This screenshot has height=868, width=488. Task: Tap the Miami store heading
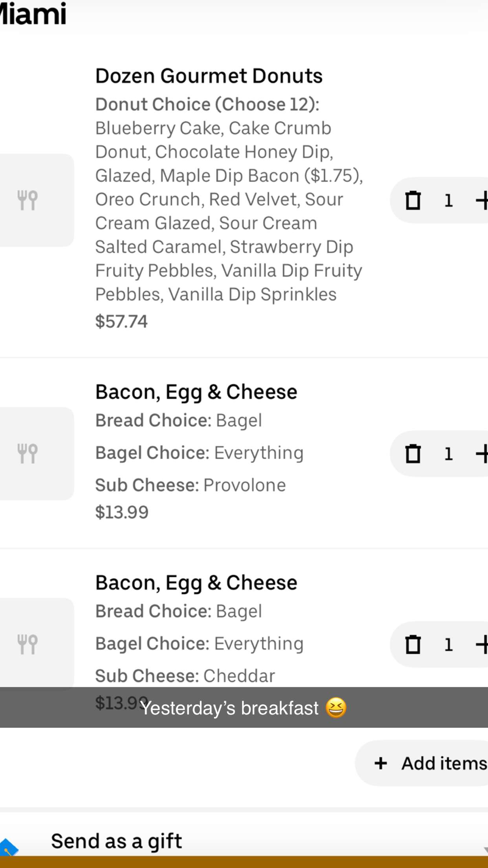click(33, 14)
